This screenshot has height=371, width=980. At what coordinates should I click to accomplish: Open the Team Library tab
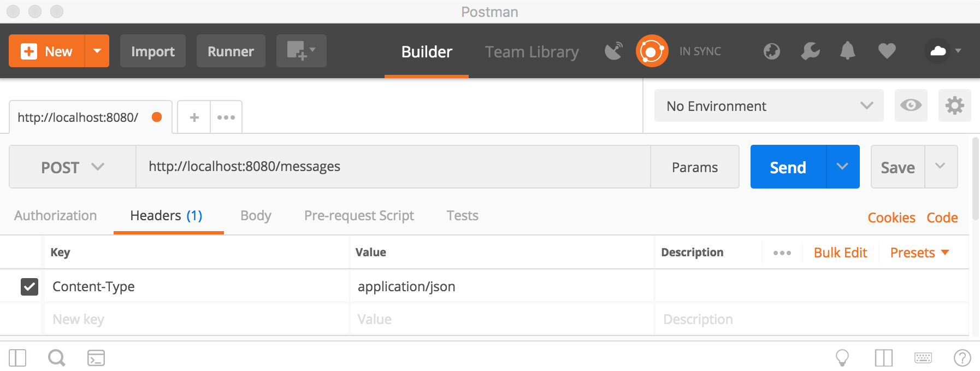pos(532,52)
